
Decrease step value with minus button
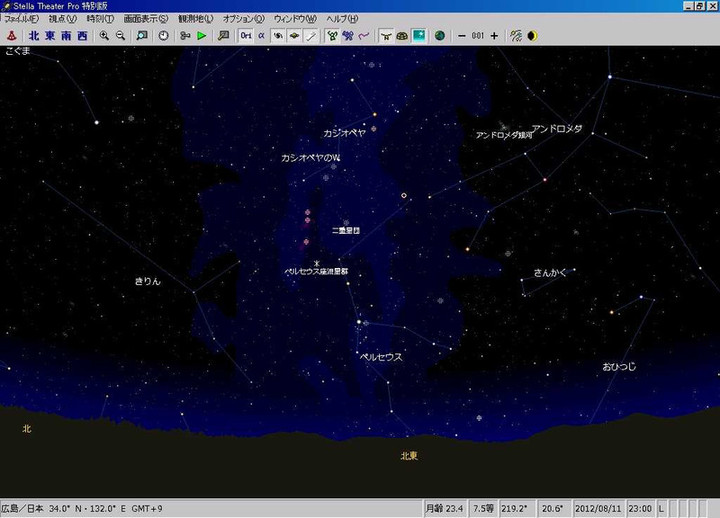tap(462, 36)
